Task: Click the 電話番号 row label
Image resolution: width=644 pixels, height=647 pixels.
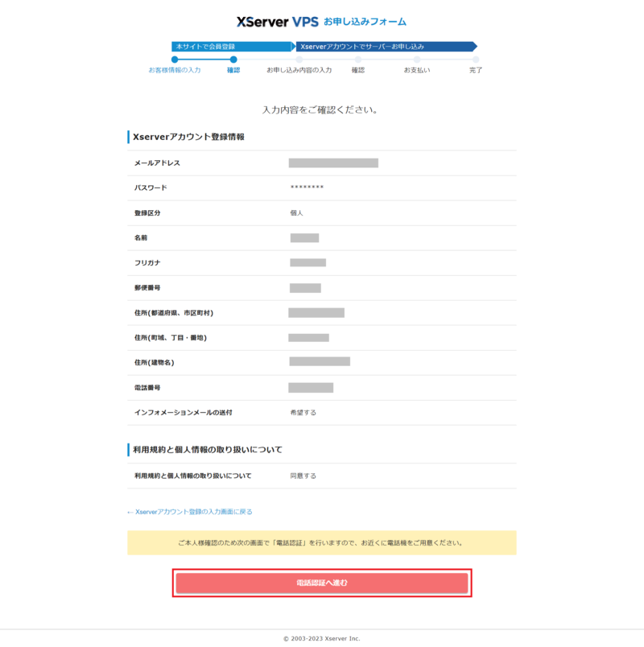Action: tap(147, 387)
